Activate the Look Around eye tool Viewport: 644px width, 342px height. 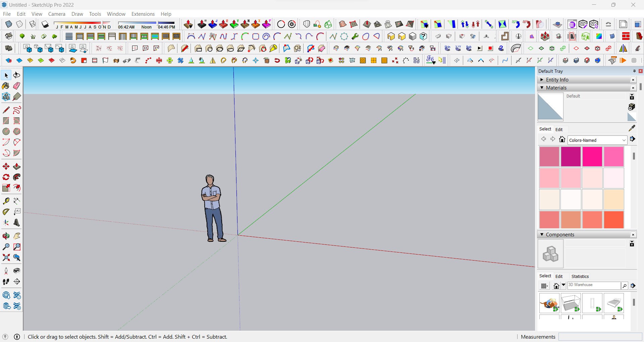[x=16, y=271]
